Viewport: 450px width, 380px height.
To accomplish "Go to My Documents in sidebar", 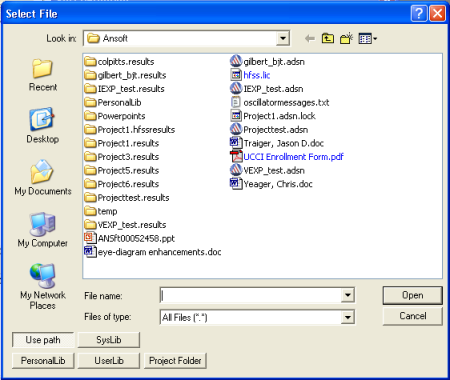I will 43,178.
